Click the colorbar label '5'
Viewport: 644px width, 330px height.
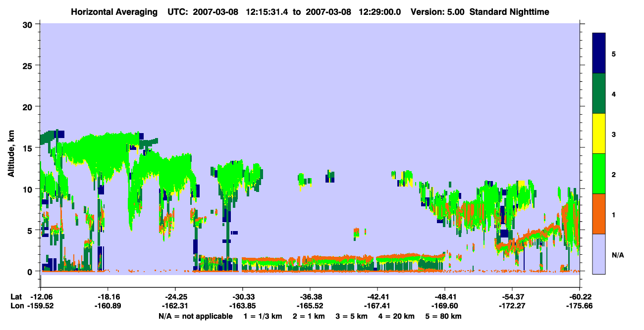(x=614, y=53)
